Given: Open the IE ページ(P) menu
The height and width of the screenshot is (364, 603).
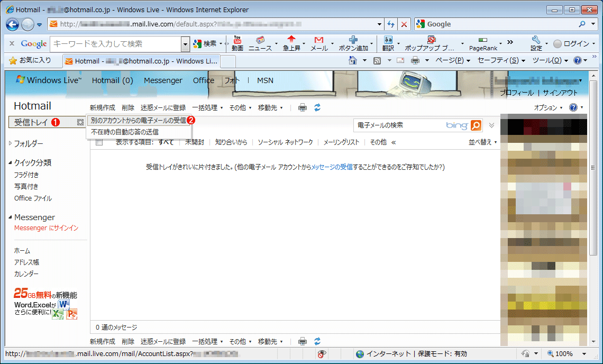Looking at the screenshot, I should pyautogui.click(x=453, y=60).
